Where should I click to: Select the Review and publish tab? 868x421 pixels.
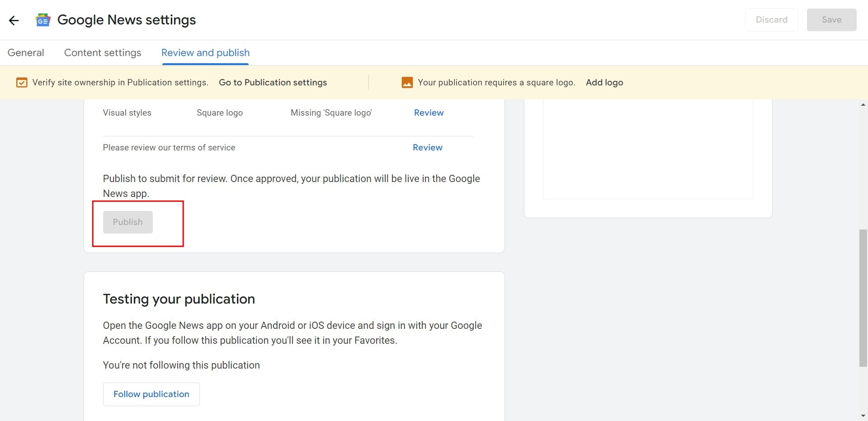pyautogui.click(x=205, y=53)
